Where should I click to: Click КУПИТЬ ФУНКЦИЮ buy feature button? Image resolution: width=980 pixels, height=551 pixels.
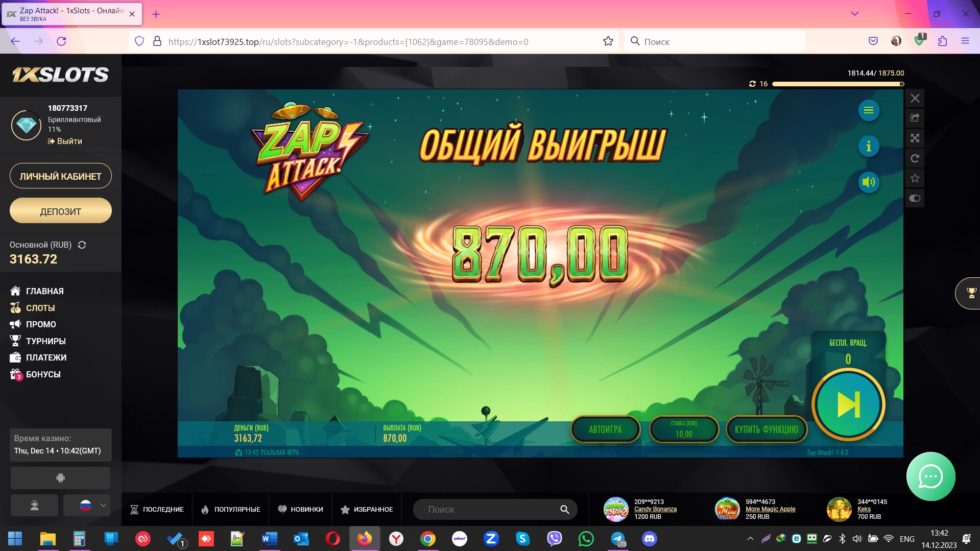tap(766, 429)
